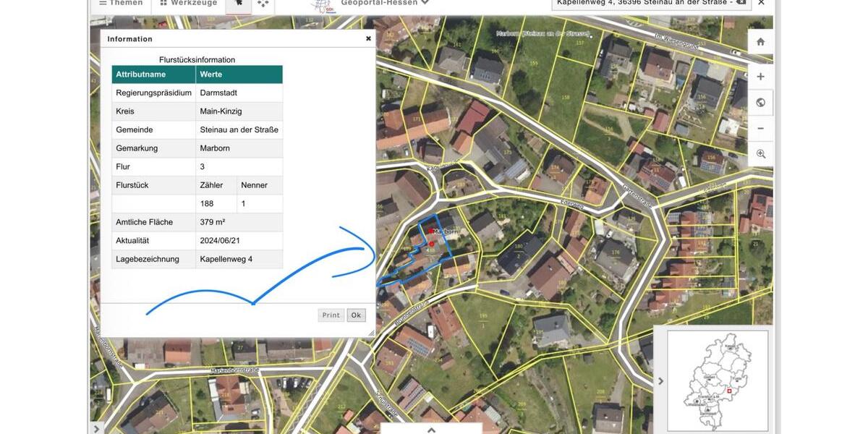Zoom out with the minus button
868x434 pixels.
tap(760, 128)
